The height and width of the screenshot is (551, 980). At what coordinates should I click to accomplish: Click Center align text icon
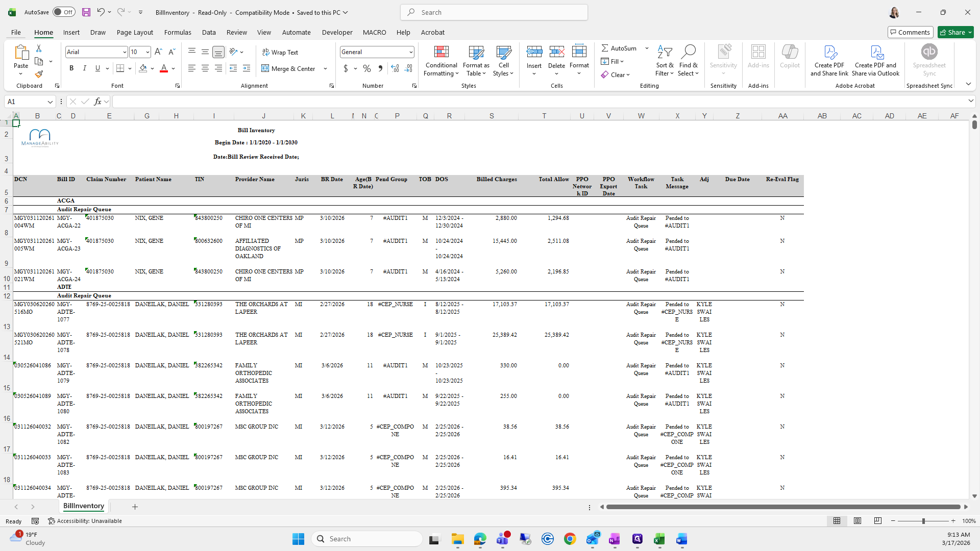point(205,68)
